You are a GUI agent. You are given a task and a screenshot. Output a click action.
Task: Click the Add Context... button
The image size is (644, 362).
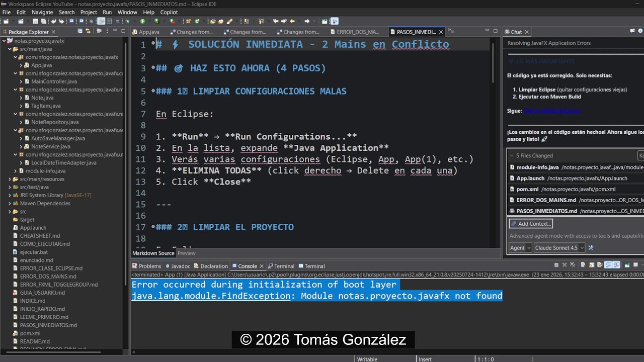531,224
